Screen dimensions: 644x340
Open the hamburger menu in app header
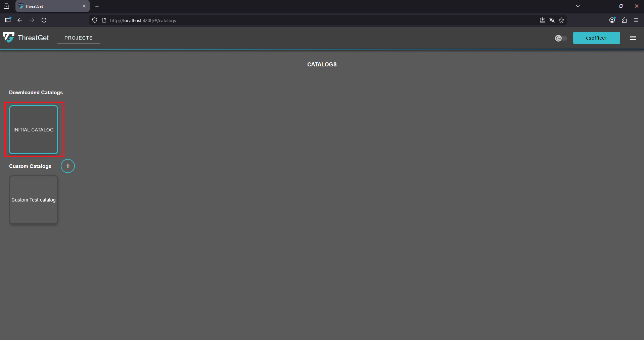point(633,38)
